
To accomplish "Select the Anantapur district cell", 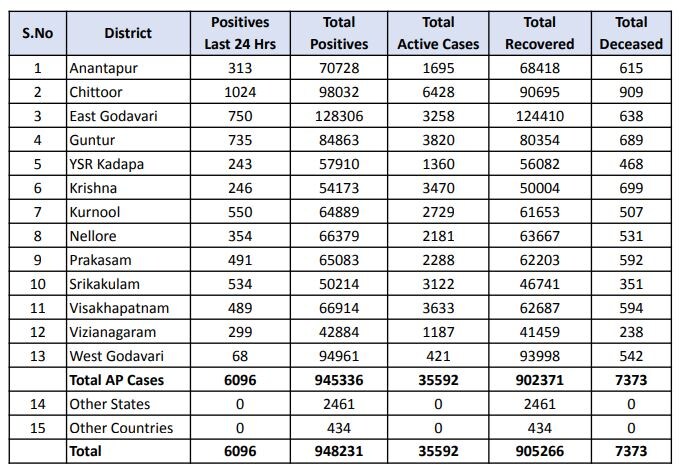I will coord(102,68).
